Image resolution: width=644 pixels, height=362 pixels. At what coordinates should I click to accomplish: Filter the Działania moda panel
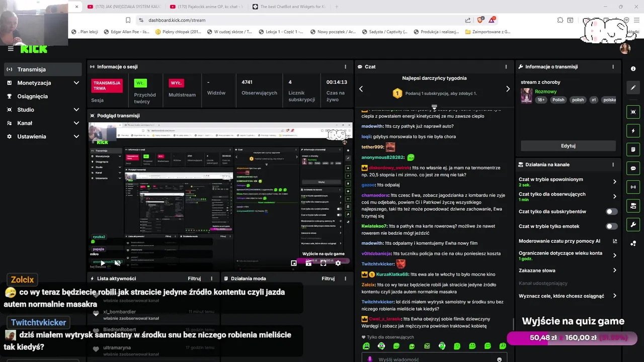[328, 279]
